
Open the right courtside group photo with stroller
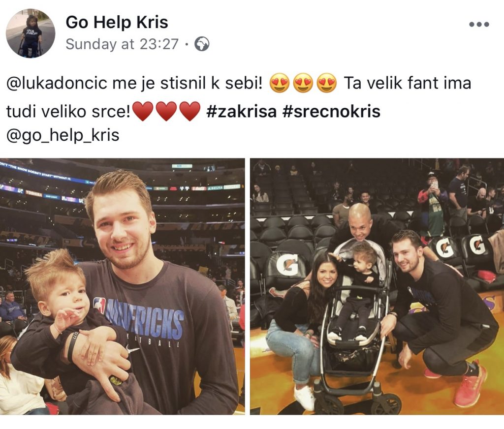[x=377, y=286]
